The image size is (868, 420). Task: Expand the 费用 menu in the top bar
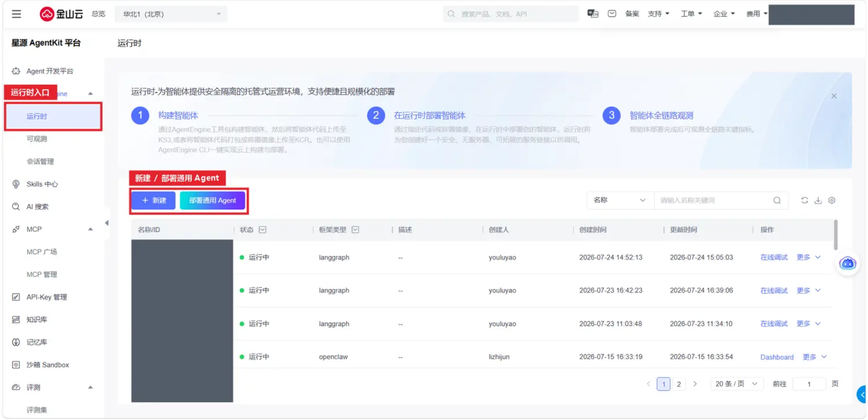point(756,14)
